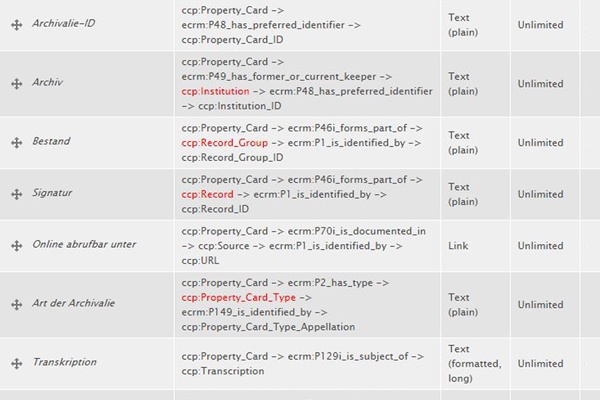Click the red ccp:Institution path link
The image size is (600, 400).
point(215,91)
